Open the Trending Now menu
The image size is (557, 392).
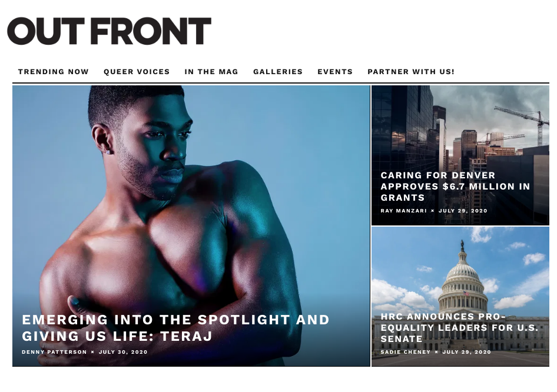point(53,72)
